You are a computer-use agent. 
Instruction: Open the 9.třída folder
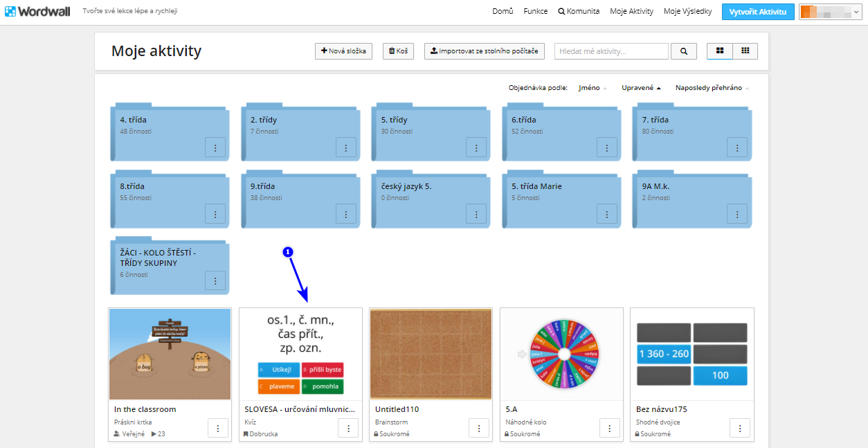pos(301,199)
